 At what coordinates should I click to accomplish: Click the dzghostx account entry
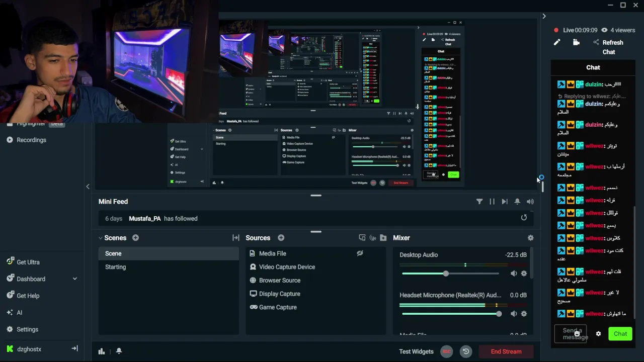click(29, 349)
